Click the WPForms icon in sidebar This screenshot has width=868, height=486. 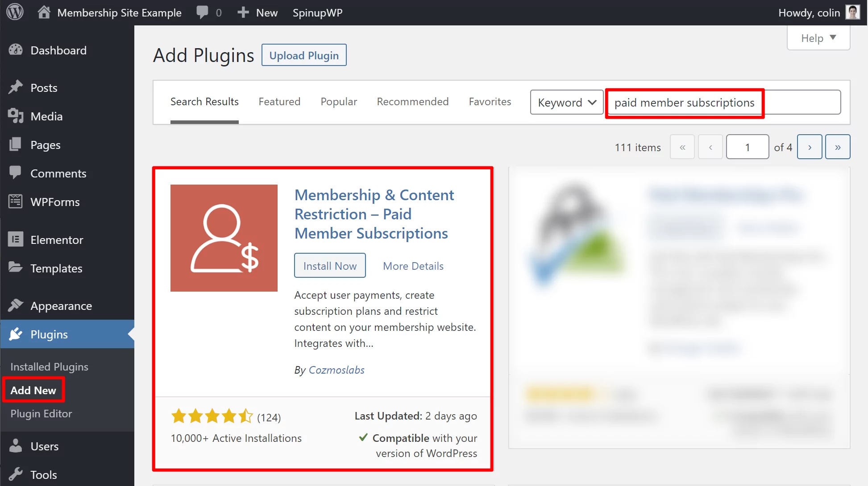16,202
